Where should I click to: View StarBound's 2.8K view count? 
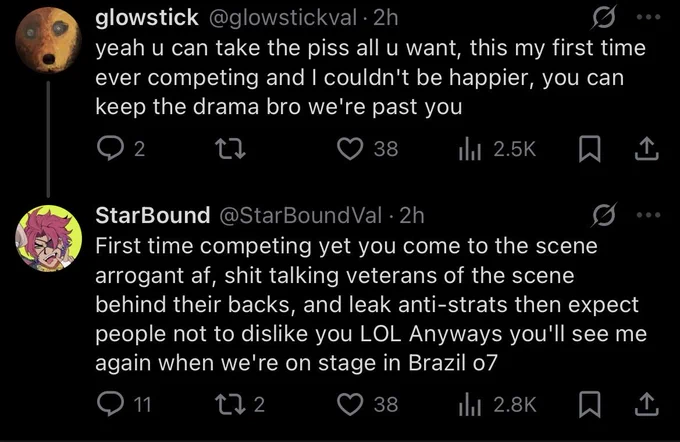click(497, 404)
